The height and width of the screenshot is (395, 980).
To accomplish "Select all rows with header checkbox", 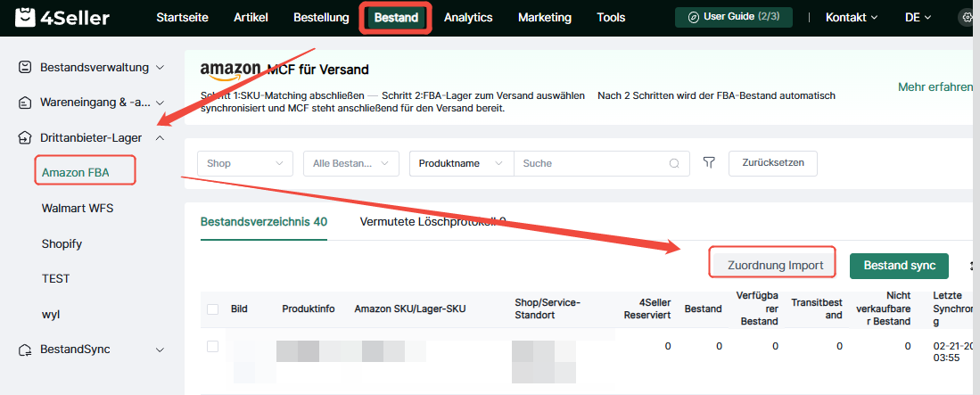I will click(212, 309).
